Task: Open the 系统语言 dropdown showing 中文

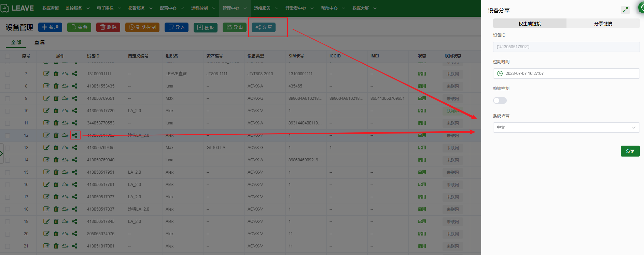Action: pos(566,127)
